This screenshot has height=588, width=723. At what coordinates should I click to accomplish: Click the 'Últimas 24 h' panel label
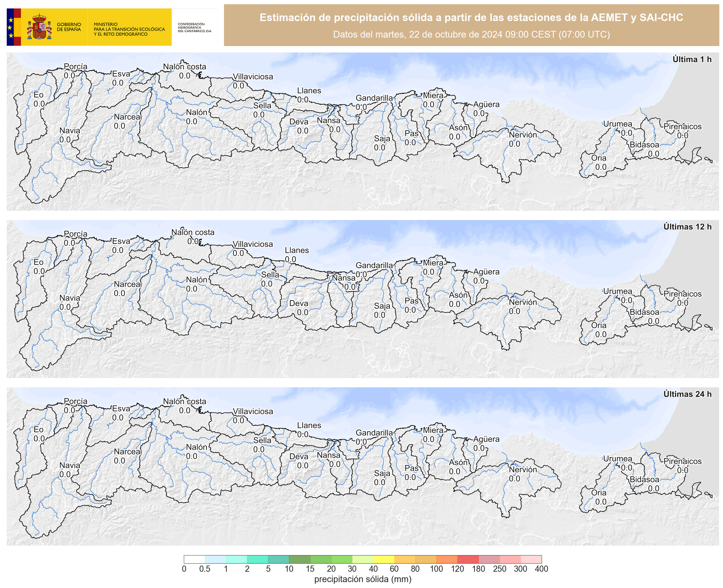[687, 394]
